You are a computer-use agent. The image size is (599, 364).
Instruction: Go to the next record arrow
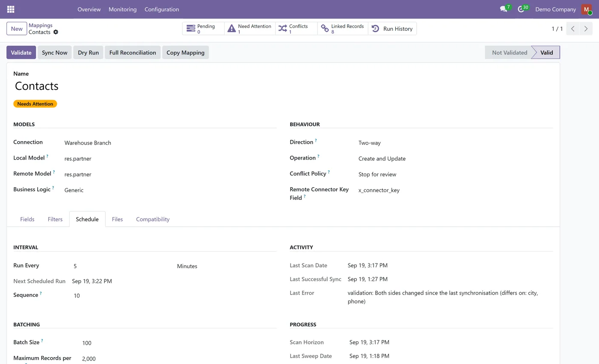[586, 29]
